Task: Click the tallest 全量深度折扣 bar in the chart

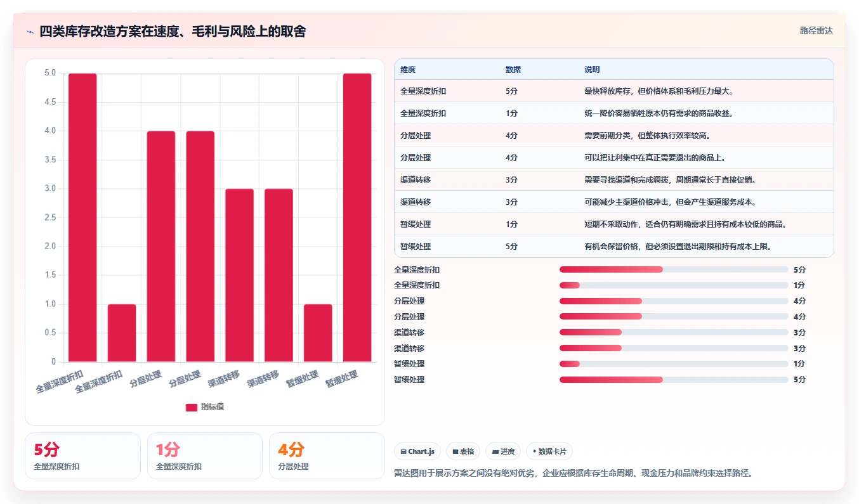Action: coord(82,217)
